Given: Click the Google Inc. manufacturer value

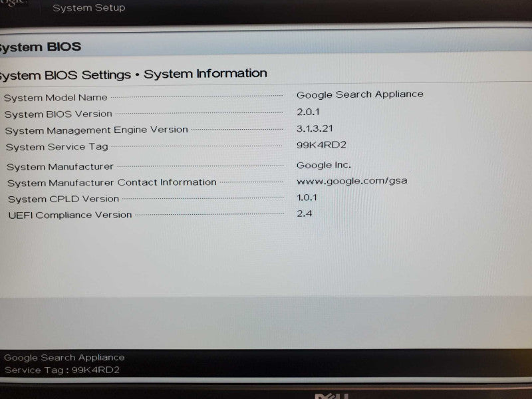Looking at the screenshot, I should click(324, 165).
